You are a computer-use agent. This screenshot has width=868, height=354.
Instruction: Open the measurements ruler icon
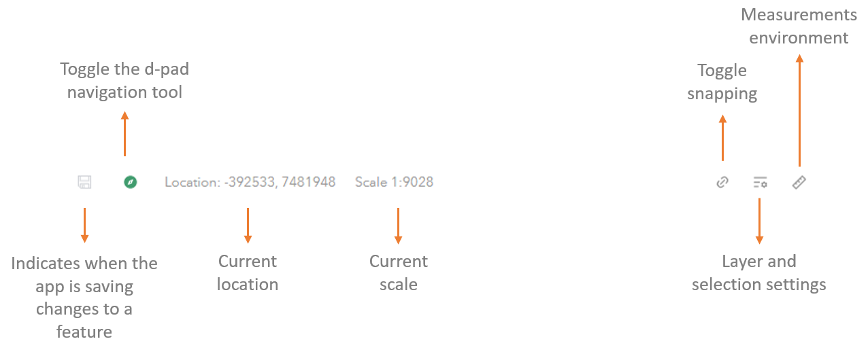(x=799, y=182)
